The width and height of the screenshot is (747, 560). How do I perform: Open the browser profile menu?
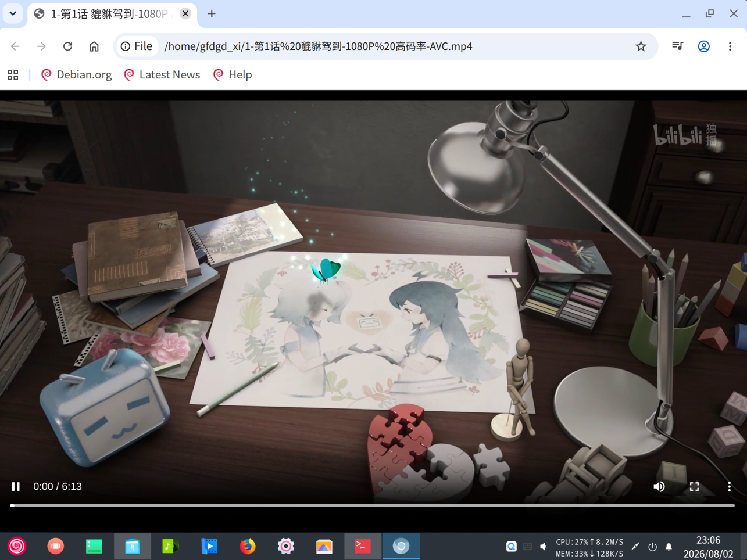(703, 46)
